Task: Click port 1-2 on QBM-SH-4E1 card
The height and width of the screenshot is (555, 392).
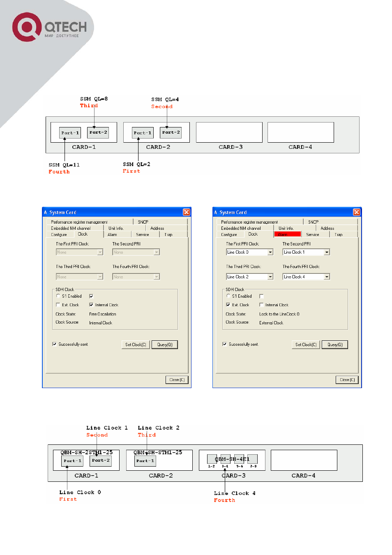Action: coord(212,459)
